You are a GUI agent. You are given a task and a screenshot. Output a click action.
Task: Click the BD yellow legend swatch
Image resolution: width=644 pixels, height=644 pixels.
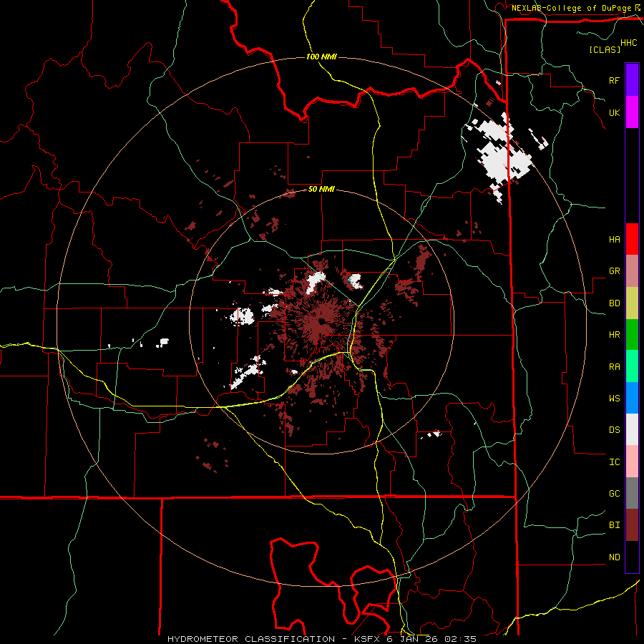(x=632, y=303)
